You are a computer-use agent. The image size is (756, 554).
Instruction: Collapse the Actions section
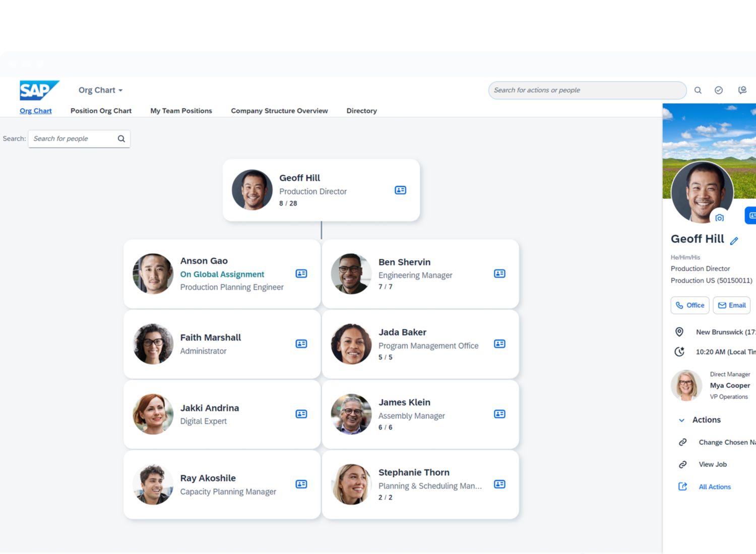coord(681,420)
